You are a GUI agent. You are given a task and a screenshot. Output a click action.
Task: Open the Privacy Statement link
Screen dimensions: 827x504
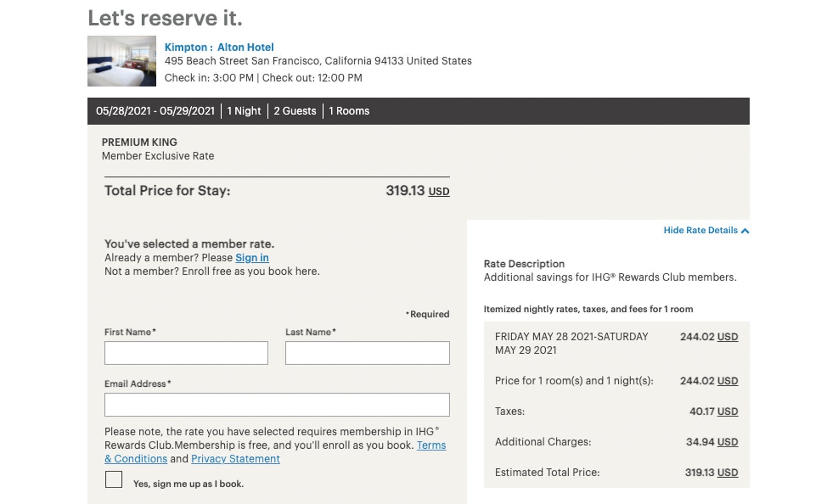[235, 459]
